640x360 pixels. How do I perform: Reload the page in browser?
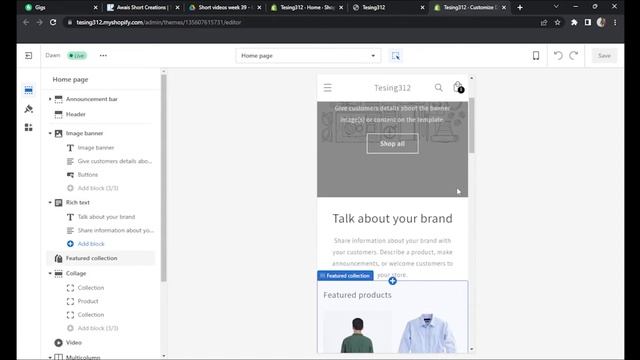pyautogui.click(x=53, y=22)
